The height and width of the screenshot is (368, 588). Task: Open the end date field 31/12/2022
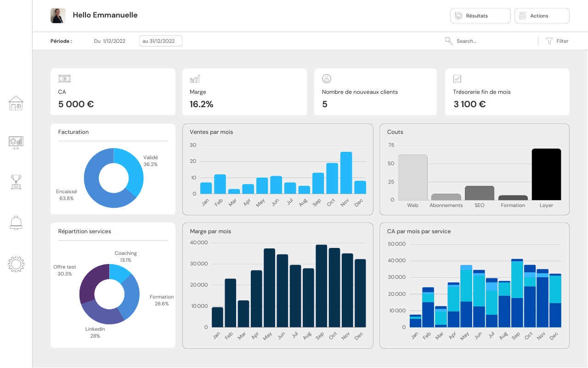161,41
